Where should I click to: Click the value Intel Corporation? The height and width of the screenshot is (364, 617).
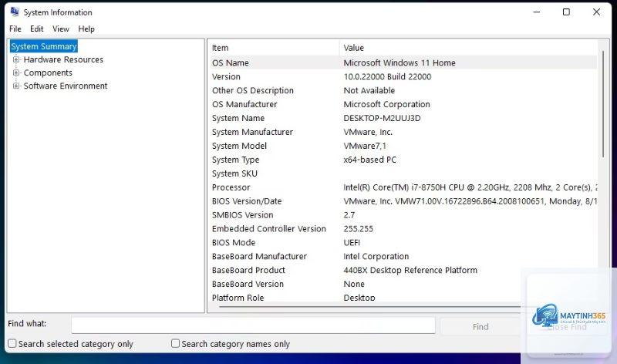[376, 256]
